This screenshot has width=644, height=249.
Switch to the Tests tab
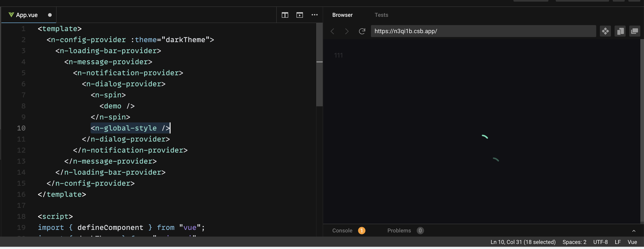coord(381,15)
